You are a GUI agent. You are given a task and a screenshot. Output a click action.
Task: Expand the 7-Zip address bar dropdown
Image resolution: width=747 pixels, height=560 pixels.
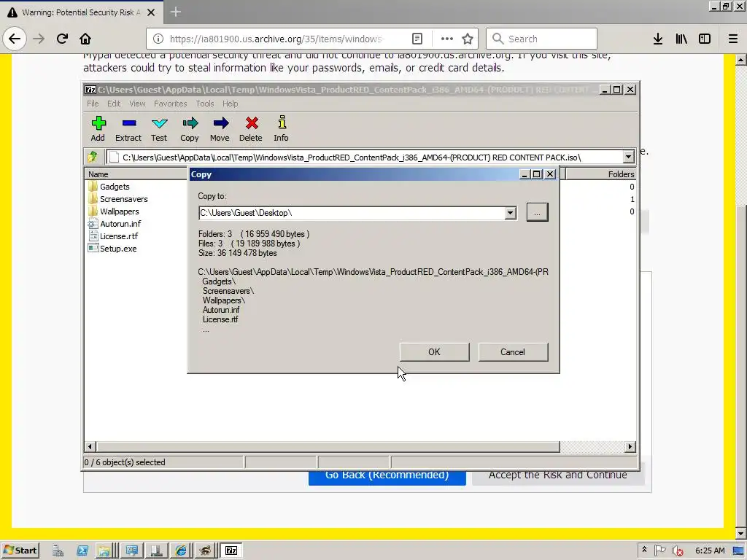point(628,157)
